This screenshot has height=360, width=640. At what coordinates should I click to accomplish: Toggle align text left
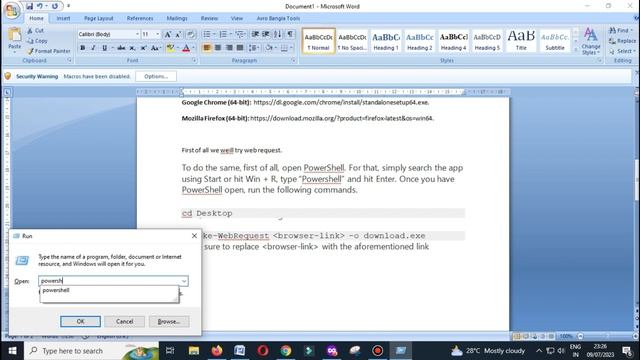pyautogui.click(x=207, y=48)
